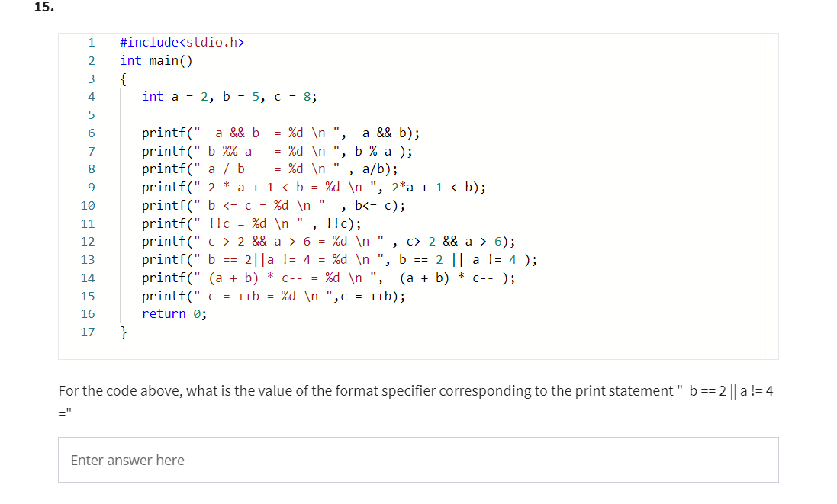Click the printf line with 'b == 2||a != 4'

coord(340,260)
